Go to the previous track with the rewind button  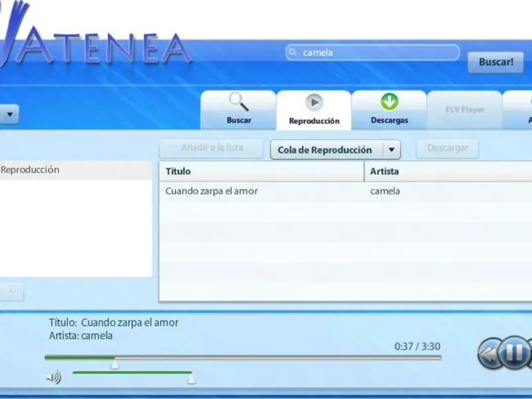click(x=489, y=354)
